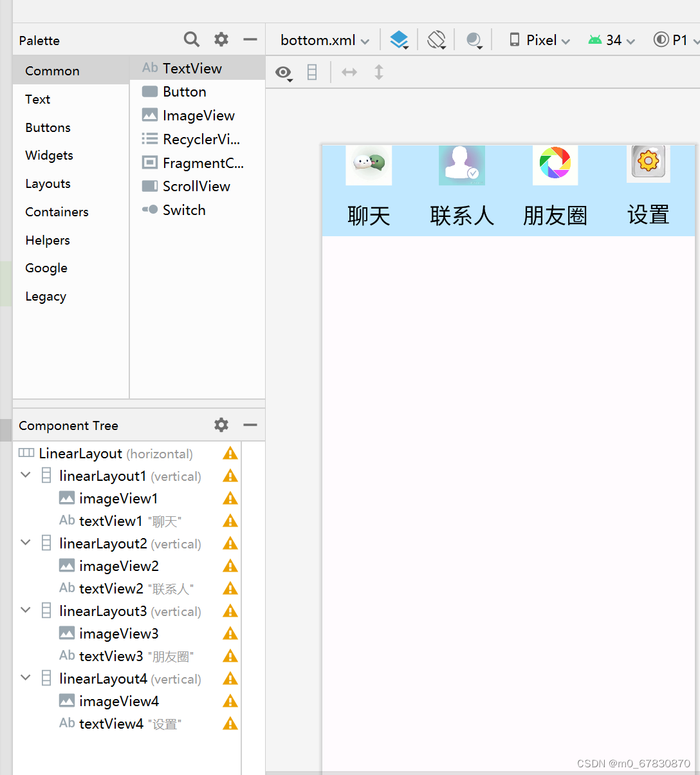Click warning icon for imageView1

coord(230,499)
